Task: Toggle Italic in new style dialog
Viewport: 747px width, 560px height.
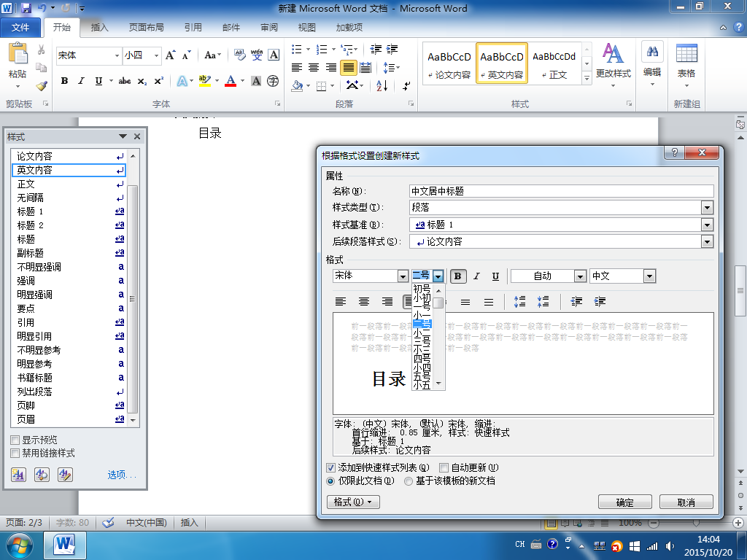Action: [x=476, y=276]
